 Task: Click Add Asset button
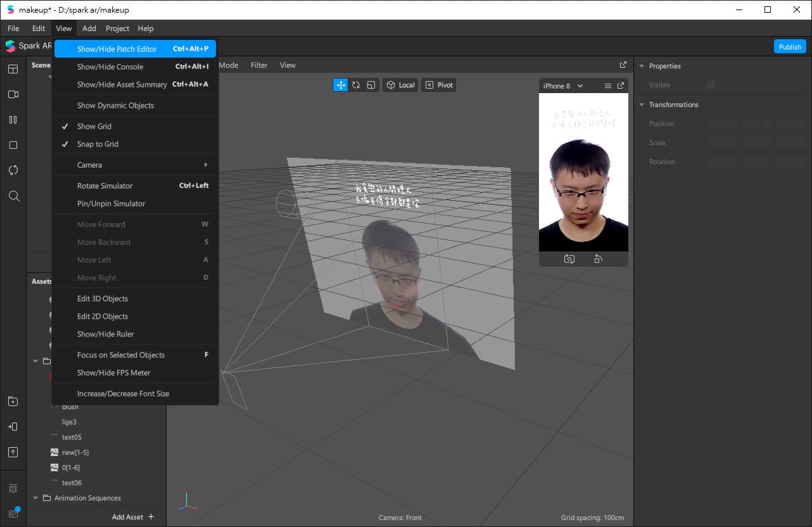coord(133,517)
